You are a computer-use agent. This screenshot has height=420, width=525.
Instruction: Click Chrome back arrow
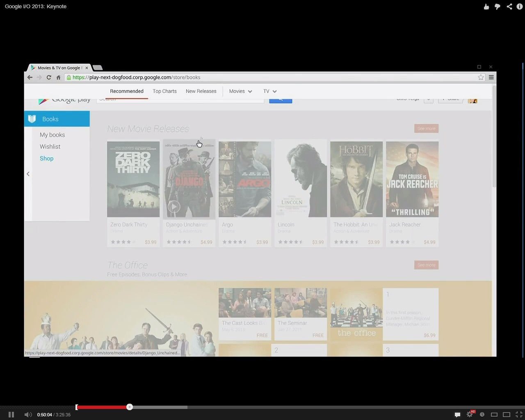coord(30,77)
